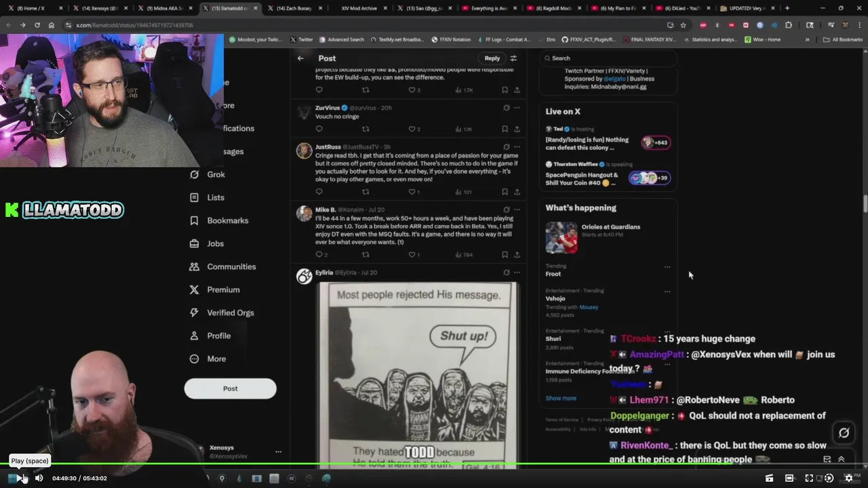The image size is (868, 488).
Task: Open more options on JustRuss reply
Action: coord(517,146)
